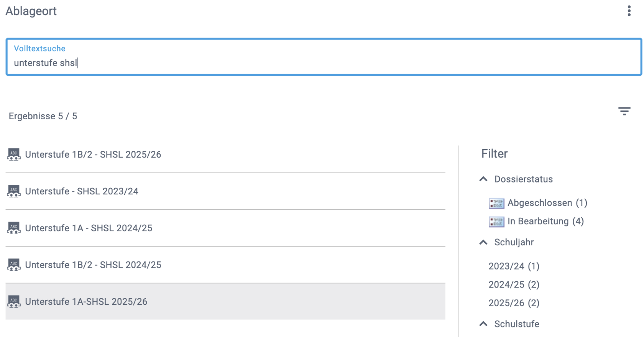
Task: Click class icon for Unterstufe 1B/2 - SHSL 2025/26
Action: pyautogui.click(x=14, y=155)
